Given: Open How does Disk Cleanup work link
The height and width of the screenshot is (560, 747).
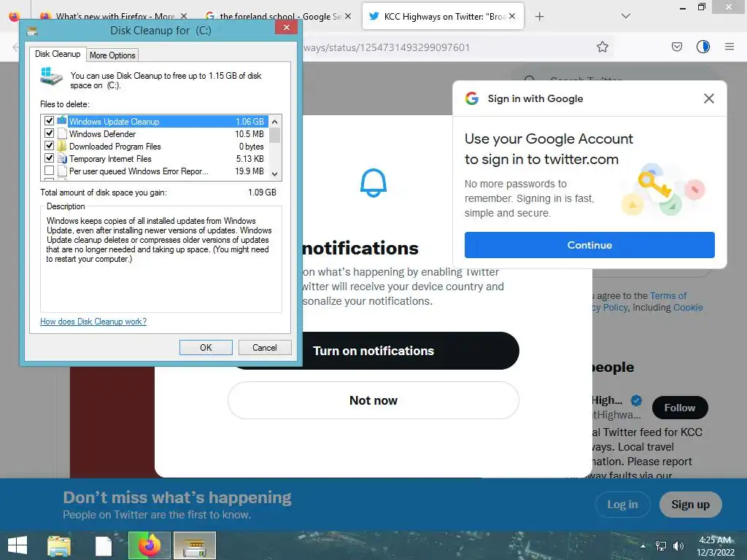Looking at the screenshot, I should click(93, 322).
